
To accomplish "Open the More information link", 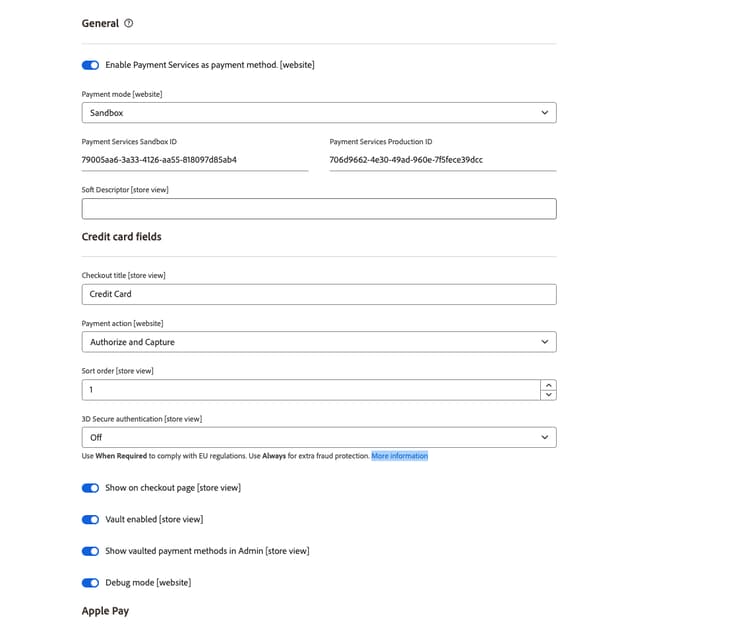I will 399,456.
